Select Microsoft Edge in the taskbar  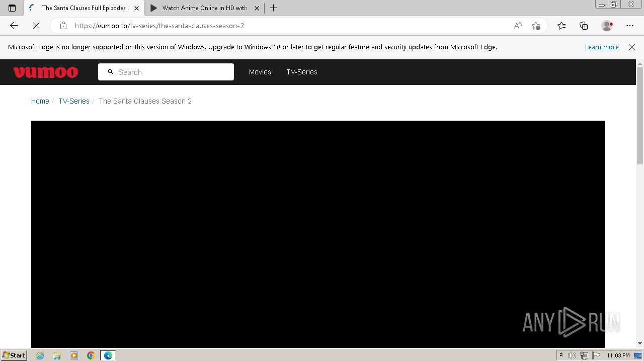pos(108,355)
